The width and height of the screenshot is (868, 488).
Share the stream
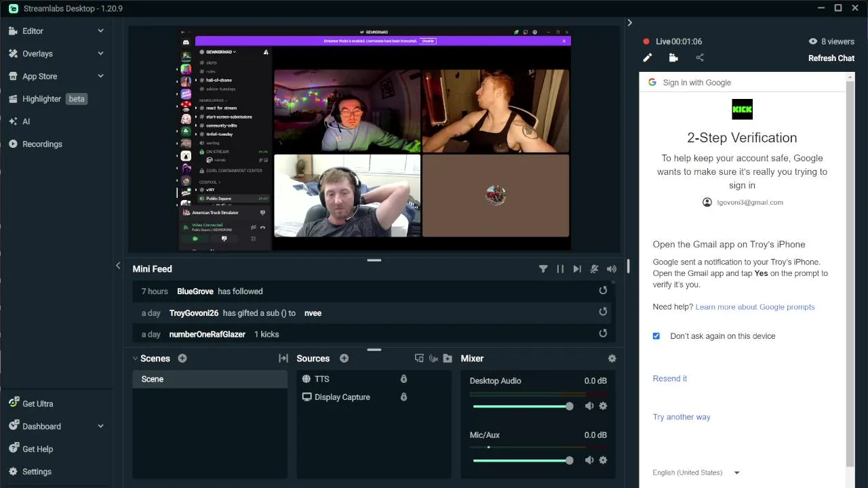(700, 58)
